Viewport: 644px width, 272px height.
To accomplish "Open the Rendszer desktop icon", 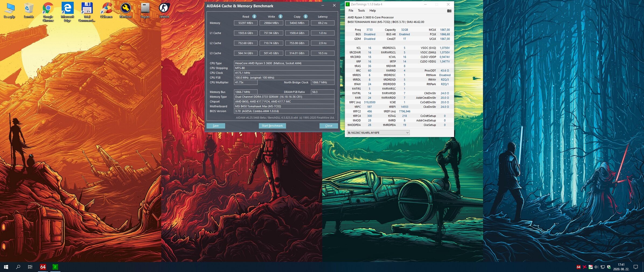I will pos(126,11).
